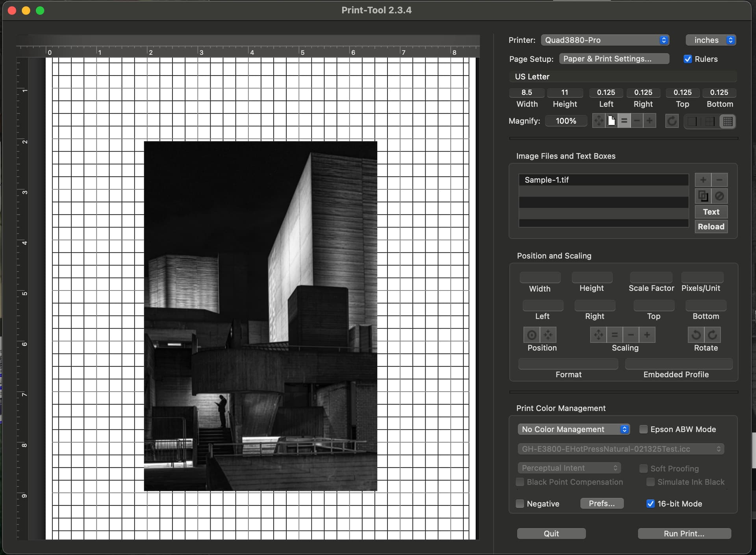This screenshot has height=555, width=756.
Task: Click the duplicate image icon
Action: tap(703, 196)
